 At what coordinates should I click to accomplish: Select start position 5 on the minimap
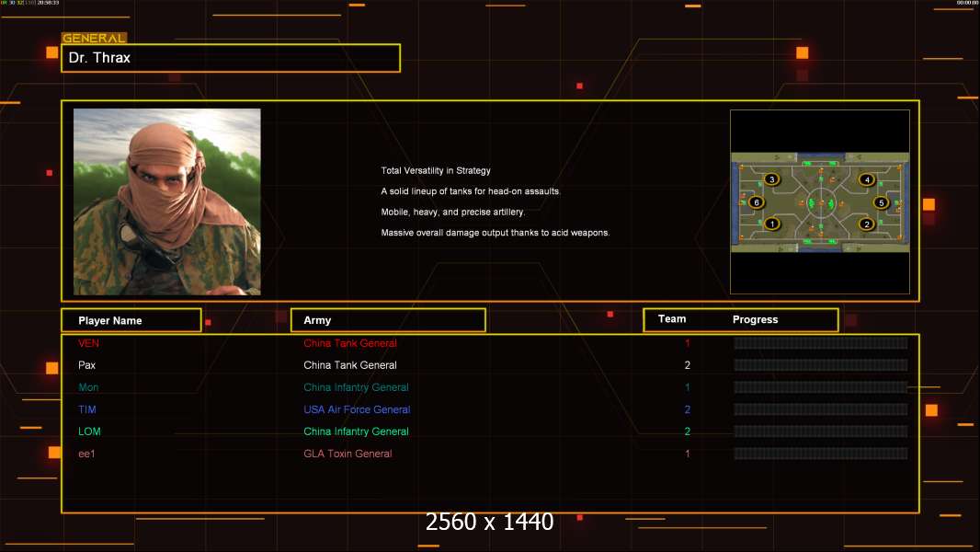click(882, 202)
